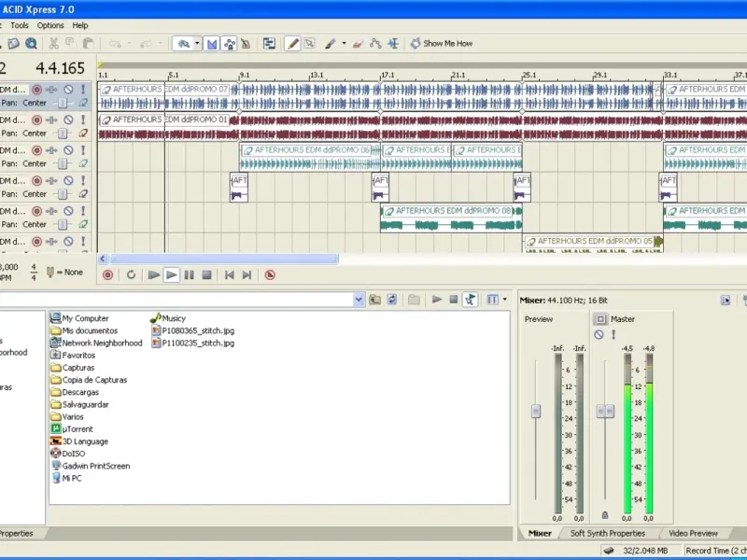
Task: Pause playback with the Pause button
Action: click(190, 275)
